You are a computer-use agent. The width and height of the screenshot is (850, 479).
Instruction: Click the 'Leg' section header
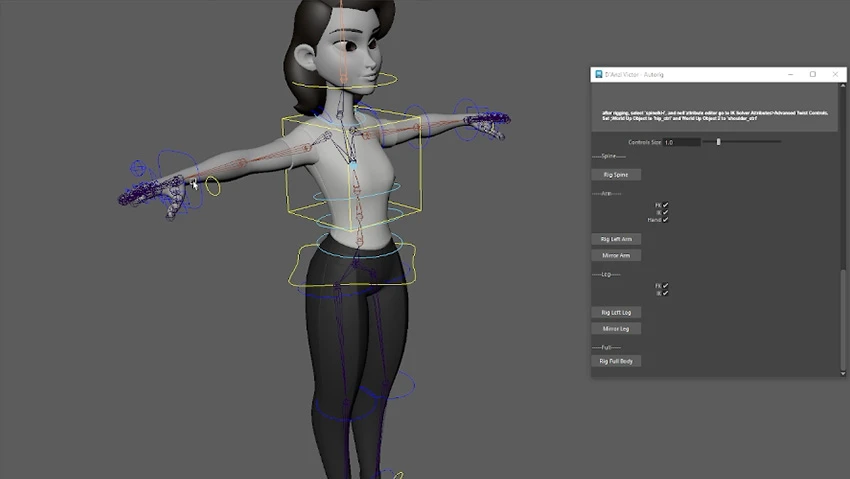tap(606, 274)
